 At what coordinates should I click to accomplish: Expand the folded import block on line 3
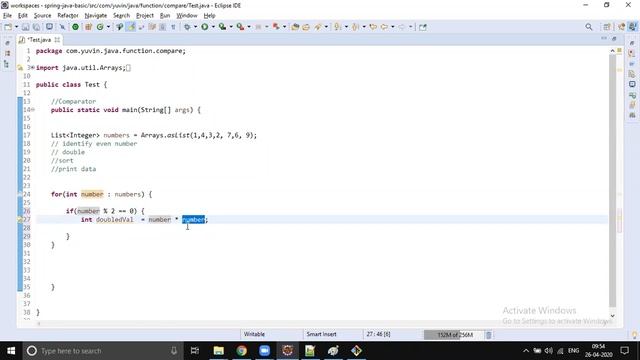click(x=33, y=67)
